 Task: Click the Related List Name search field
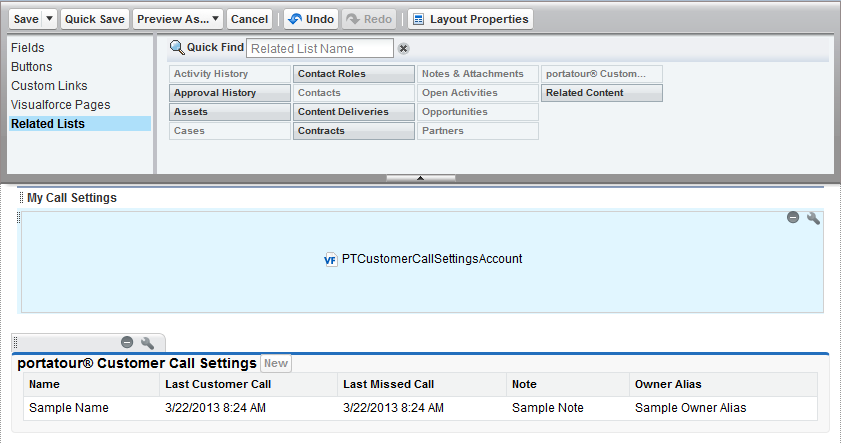tap(320, 48)
